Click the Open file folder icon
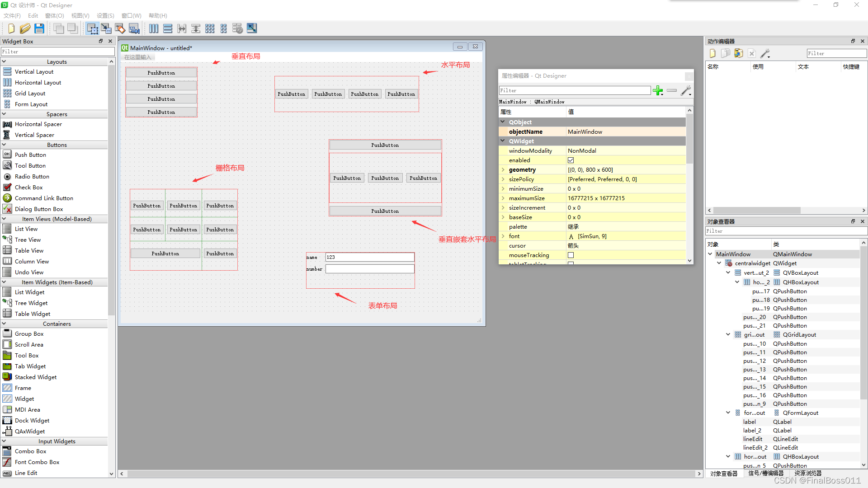This screenshot has height=488, width=868. pyautogui.click(x=25, y=28)
